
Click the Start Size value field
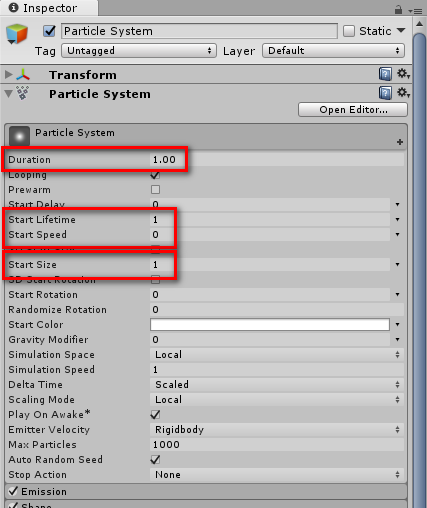click(x=270, y=265)
